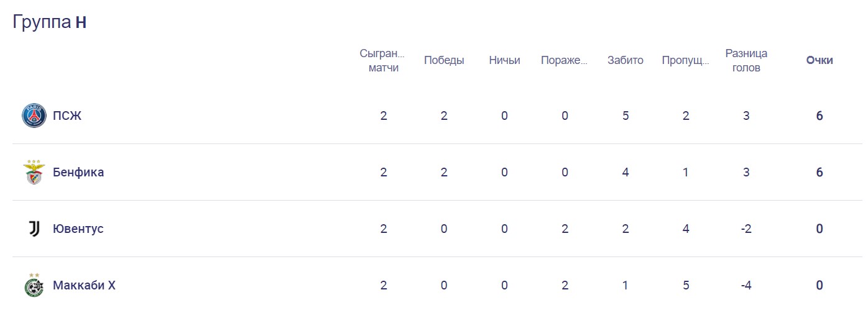Viewport: 868px width, 318px height.
Task: Click the Ничьи column header
Action: (x=504, y=60)
